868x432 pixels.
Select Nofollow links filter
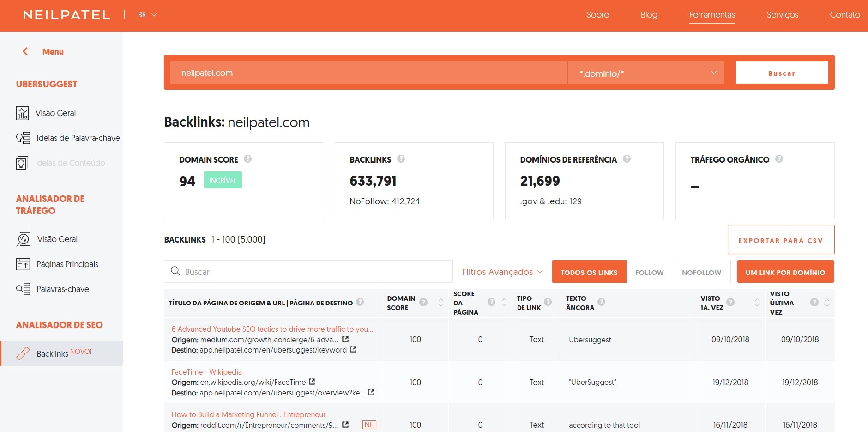701,272
